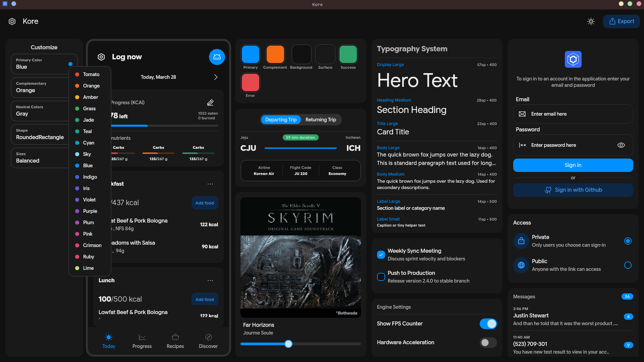Viewport: 644px width, 362px height.
Task: Click the hexagon icon next to Log now
Action: coord(101,57)
